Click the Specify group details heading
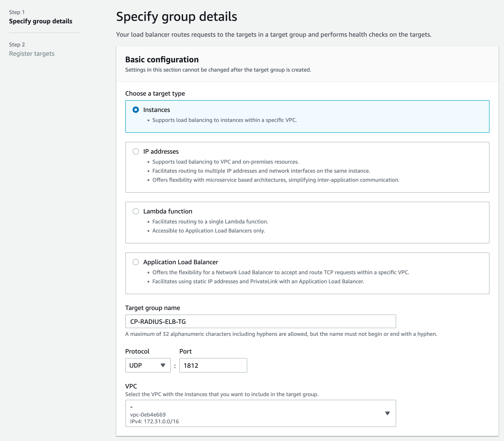This screenshot has width=504, height=441. (177, 16)
